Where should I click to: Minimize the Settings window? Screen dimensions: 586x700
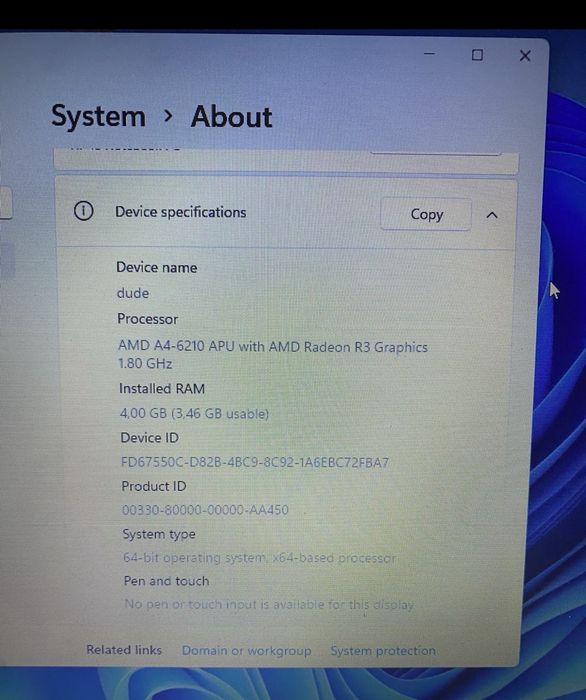click(429, 54)
